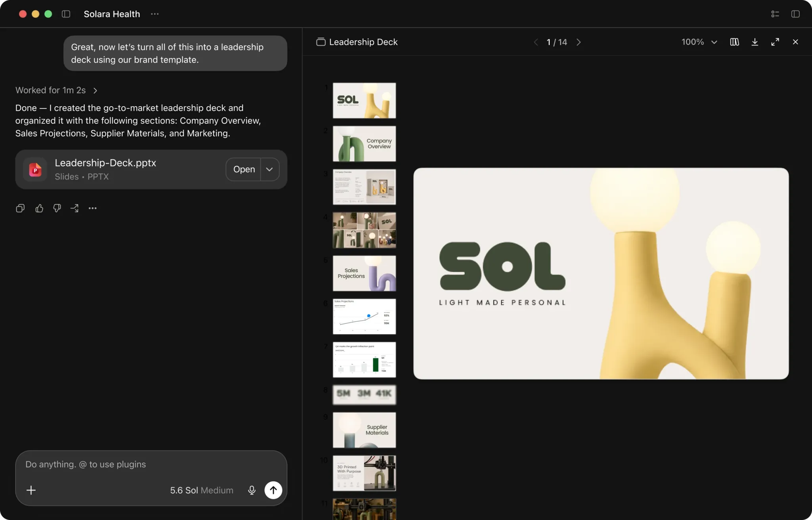Open more response actions ellipsis
The width and height of the screenshot is (812, 520).
tap(92, 208)
